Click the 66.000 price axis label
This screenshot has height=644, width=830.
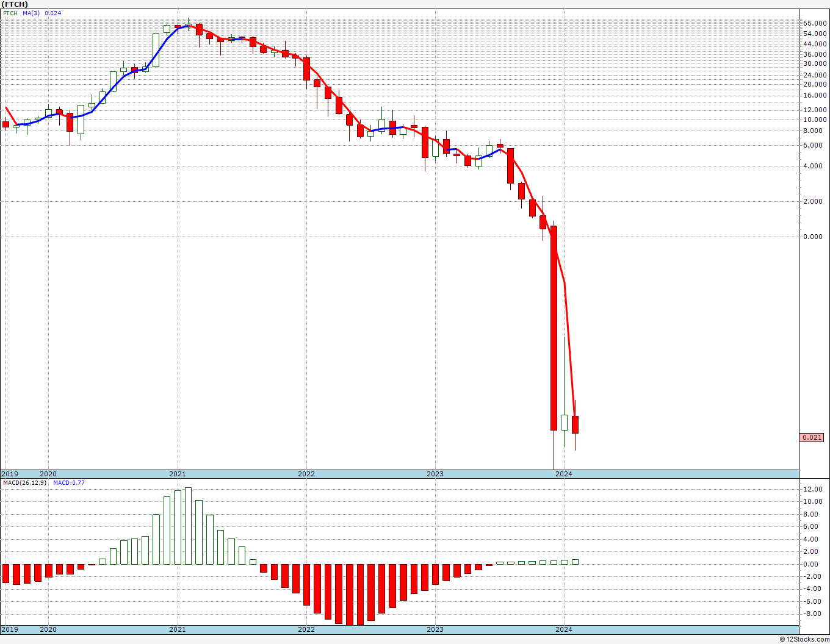click(814, 24)
